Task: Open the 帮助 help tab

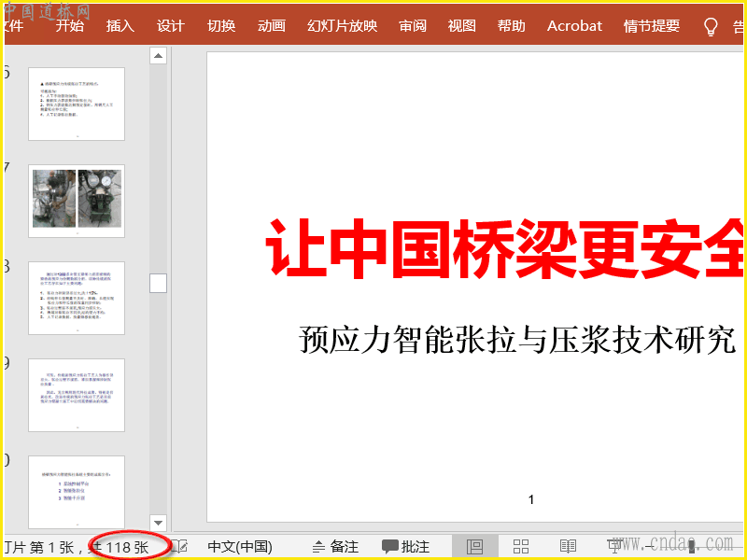Action: (x=511, y=25)
